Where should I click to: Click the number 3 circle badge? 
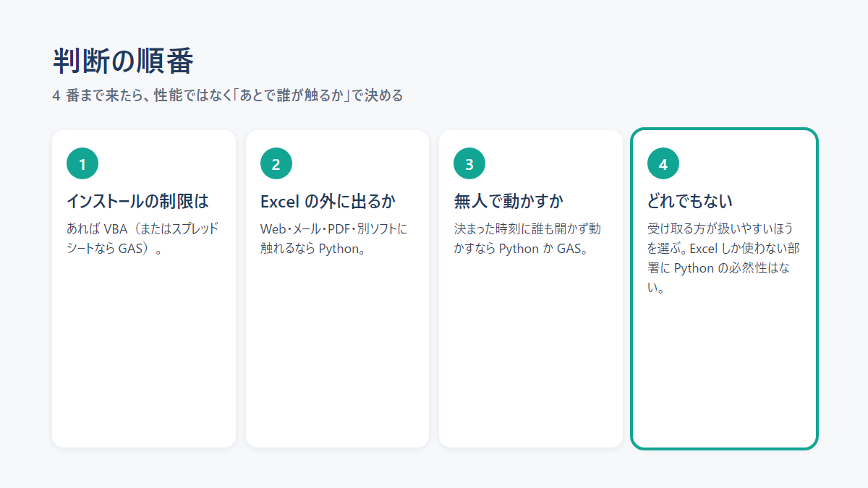(469, 164)
